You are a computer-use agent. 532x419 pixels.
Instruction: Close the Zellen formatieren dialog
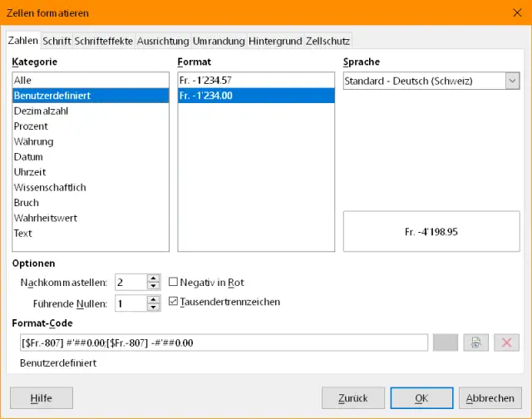pos(512,13)
